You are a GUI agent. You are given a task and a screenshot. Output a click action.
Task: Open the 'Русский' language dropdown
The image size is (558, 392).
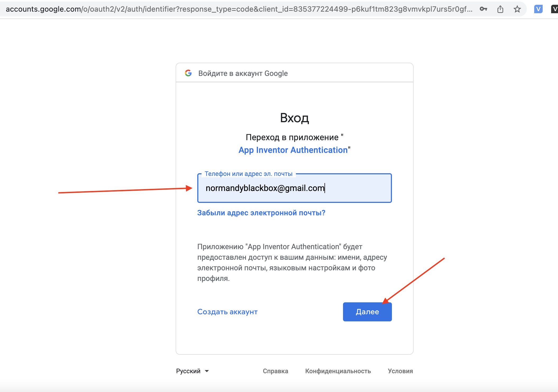[x=192, y=371]
